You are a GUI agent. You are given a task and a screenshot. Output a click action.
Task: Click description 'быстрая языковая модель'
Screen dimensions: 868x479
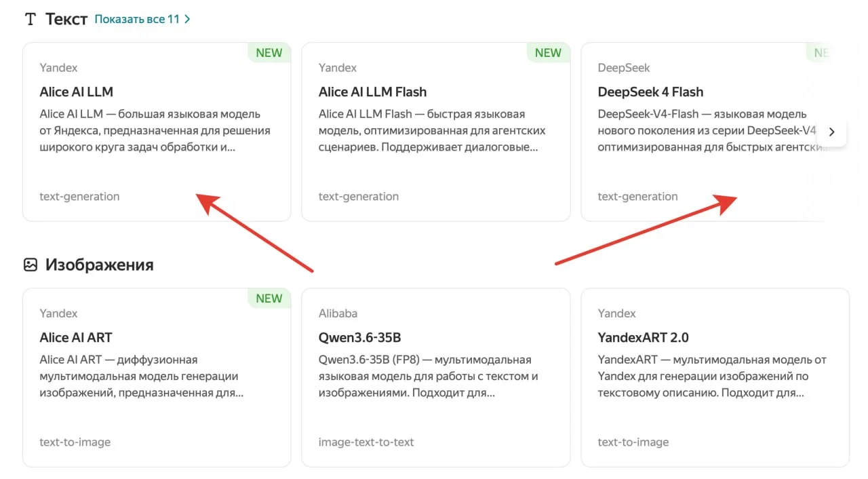click(x=432, y=130)
